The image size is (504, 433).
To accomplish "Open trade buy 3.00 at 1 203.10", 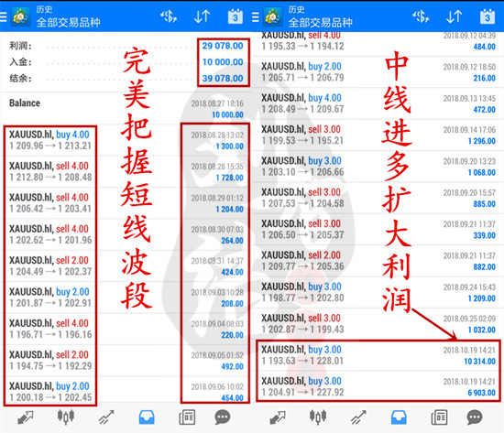I will tap(378, 167).
